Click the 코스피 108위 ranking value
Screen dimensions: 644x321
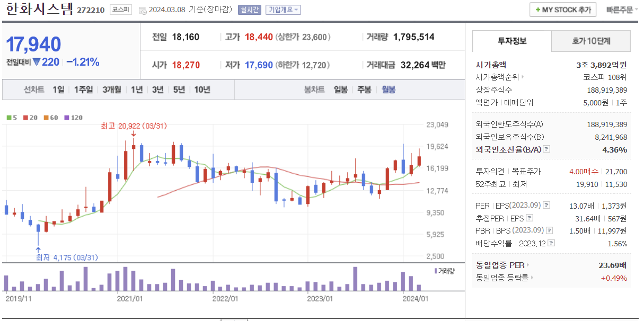click(x=605, y=77)
